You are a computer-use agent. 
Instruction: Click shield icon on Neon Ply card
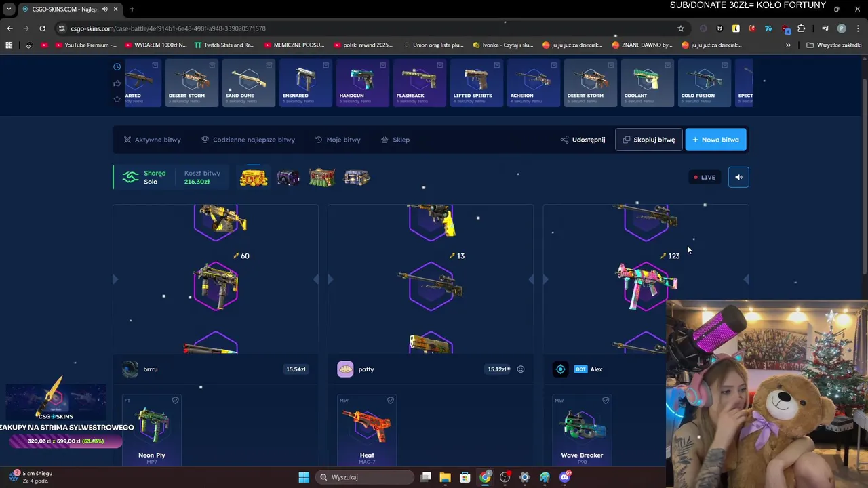pos(175,401)
